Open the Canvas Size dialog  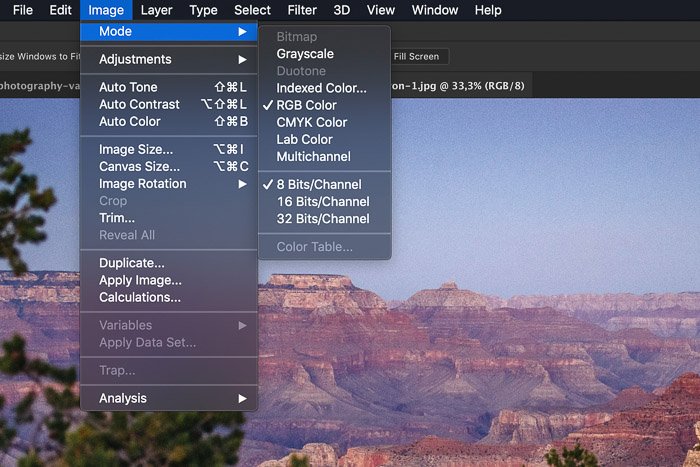[139, 167]
